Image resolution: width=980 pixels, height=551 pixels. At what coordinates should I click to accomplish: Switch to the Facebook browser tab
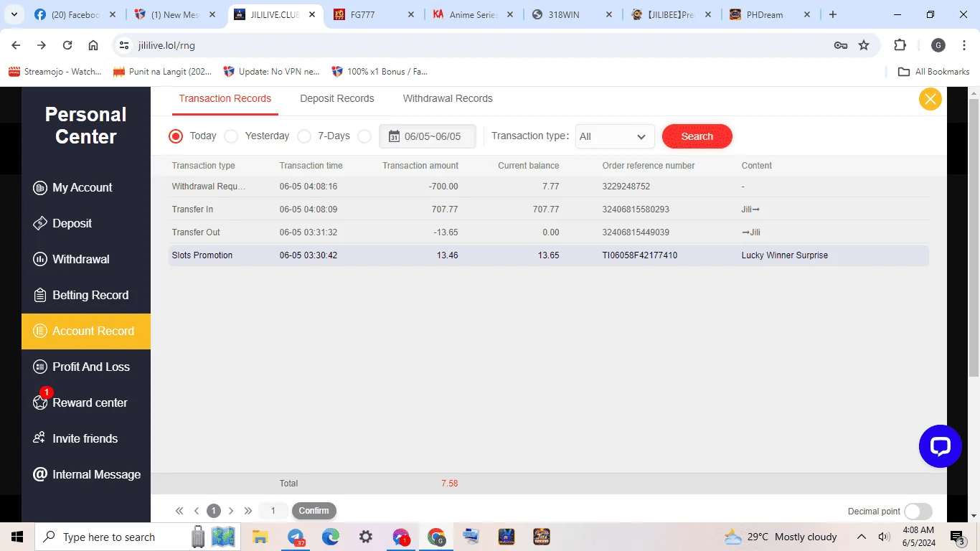[x=76, y=14]
